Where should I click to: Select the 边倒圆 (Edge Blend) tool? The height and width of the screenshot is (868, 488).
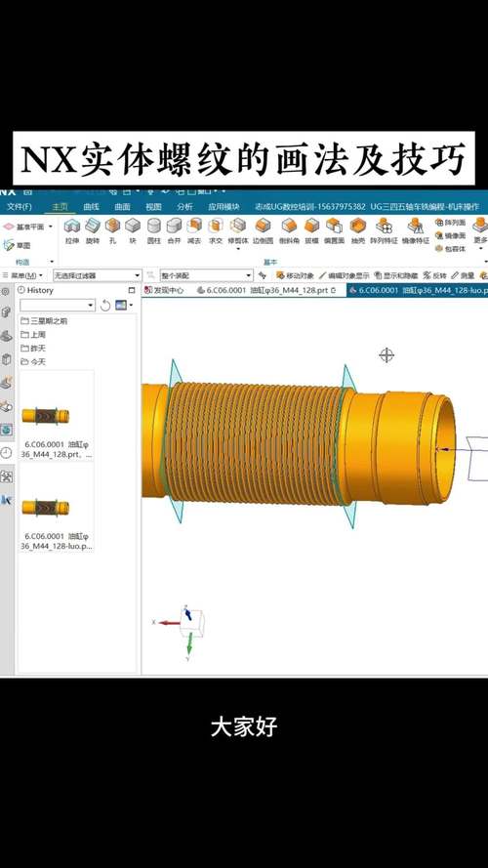pos(264,231)
